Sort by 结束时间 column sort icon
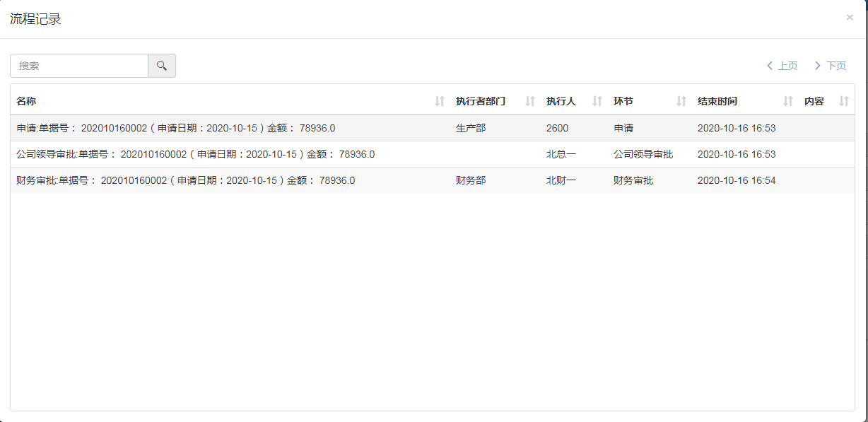The image size is (868, 422). click(788, 102)
